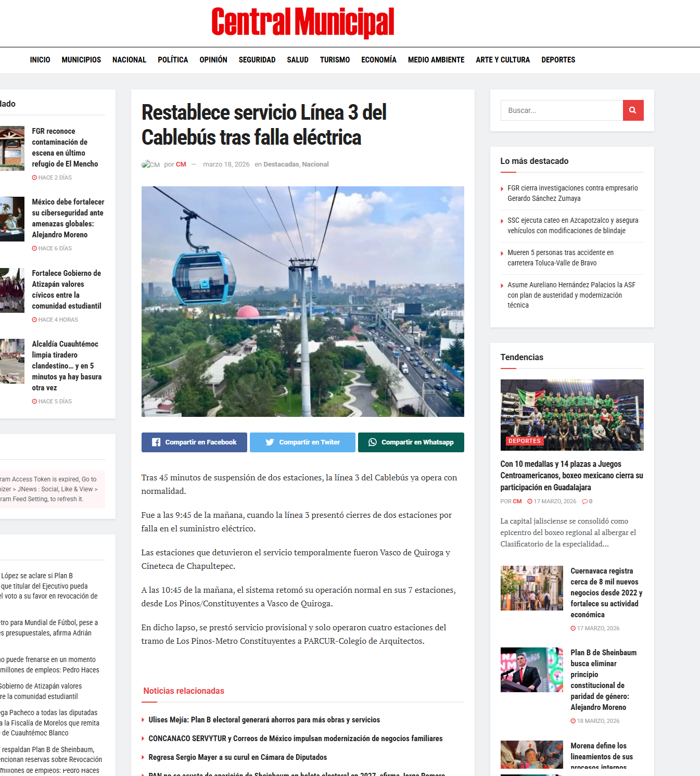This screenshot has height=776, width=700.
Task: Click the Twitter bird icon
Action: (270, 442)
